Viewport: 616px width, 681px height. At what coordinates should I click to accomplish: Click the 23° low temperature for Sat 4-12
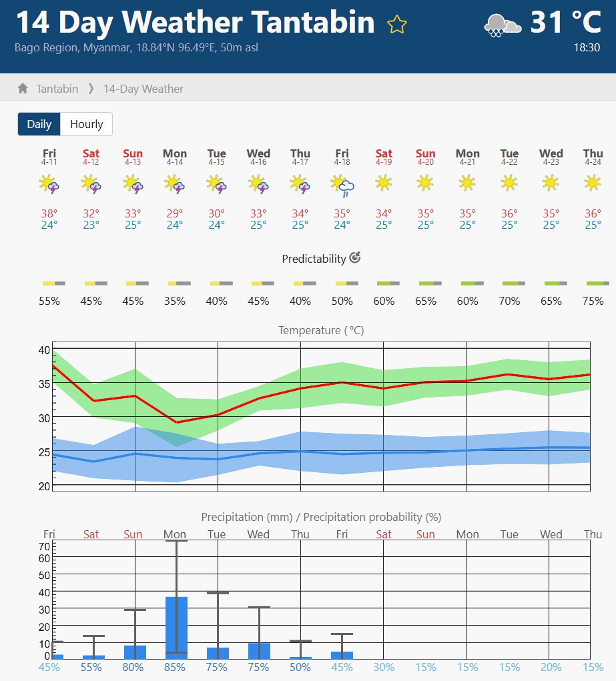91,225
